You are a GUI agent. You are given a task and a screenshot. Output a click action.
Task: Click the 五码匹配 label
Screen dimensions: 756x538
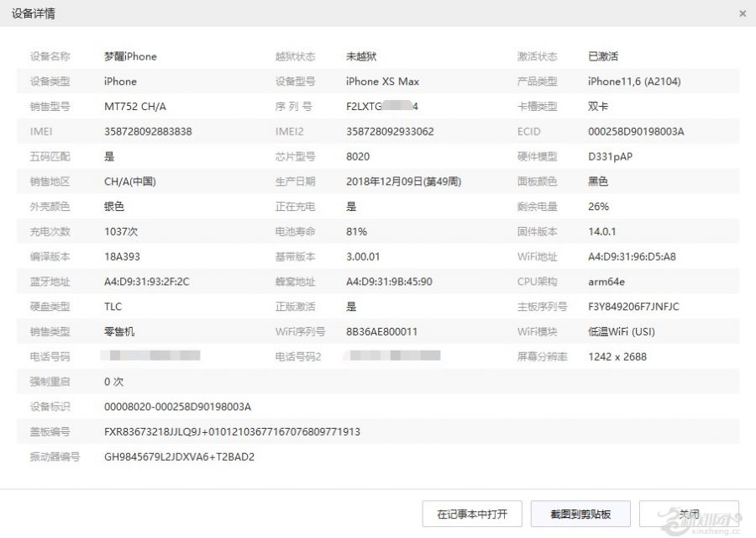pyautogui.click(x=50, y=157)
